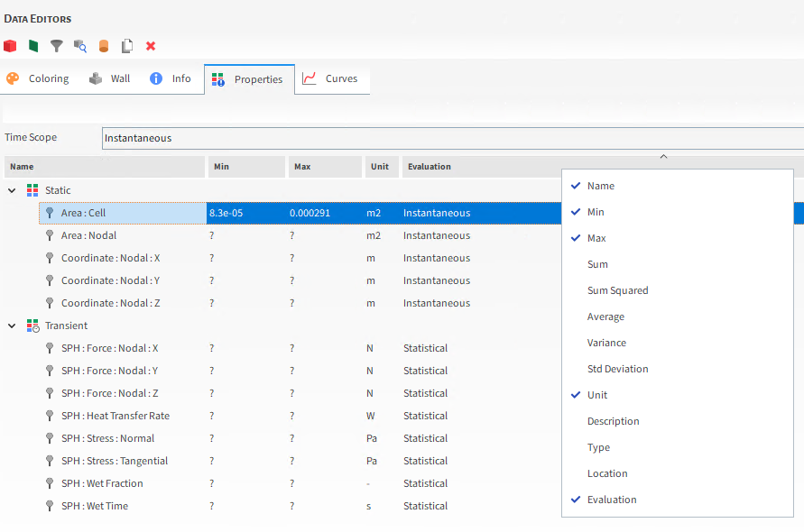The width and height of the screenshot is (804, 532).
Task: Click pin icon beside SPH : Heat Transfer Rate
Action: pos(50,416)
